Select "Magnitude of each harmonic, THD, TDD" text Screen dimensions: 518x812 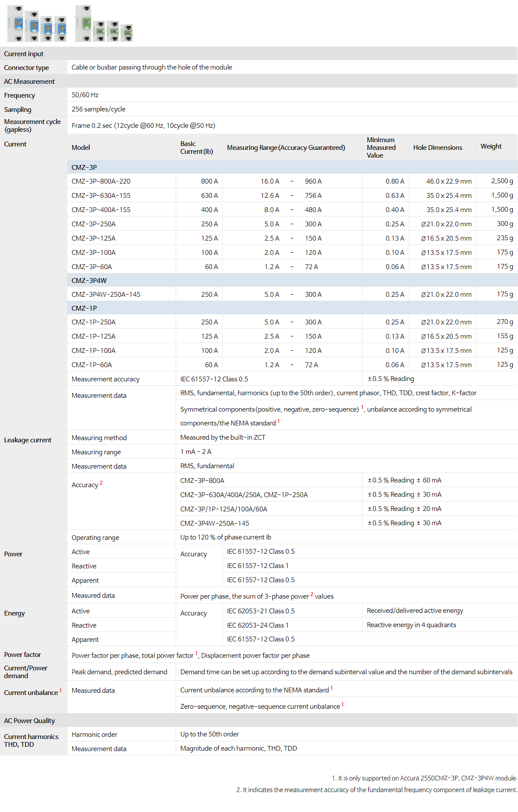tap(239, 749)
